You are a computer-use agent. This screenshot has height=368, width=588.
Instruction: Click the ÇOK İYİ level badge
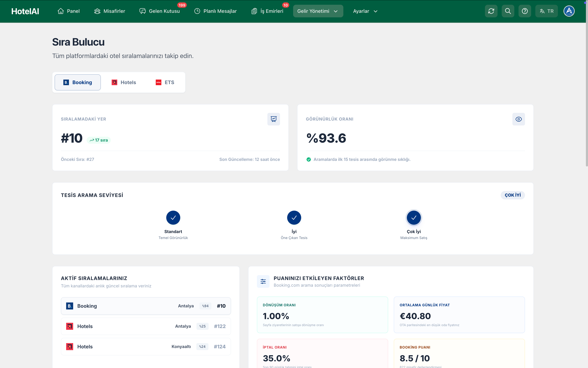pyautogui.click(x=513, y=195)
